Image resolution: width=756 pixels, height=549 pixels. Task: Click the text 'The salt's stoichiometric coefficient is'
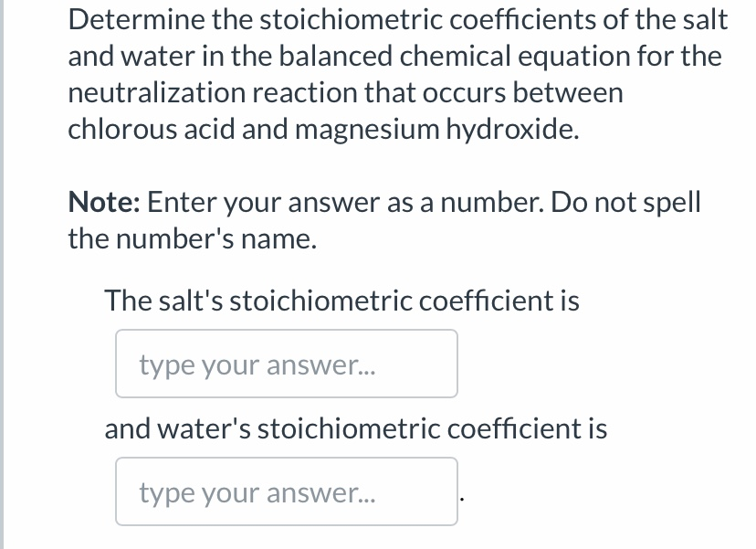(x=341, y=299)
